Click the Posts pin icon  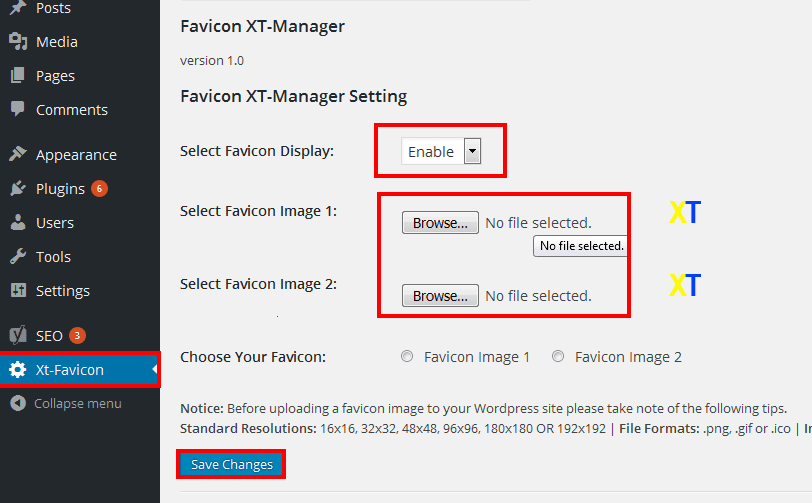click(17, 8)
